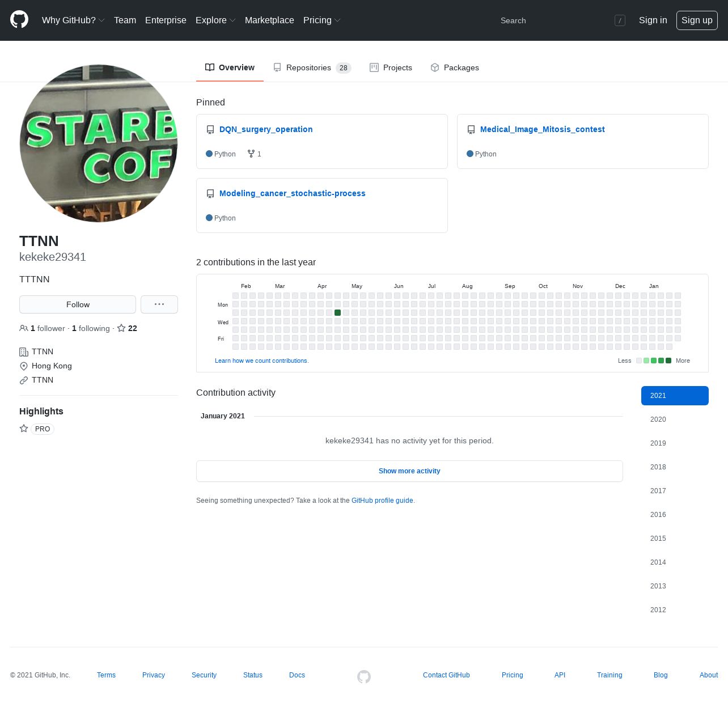
Task: Click the stars count star icon
Action: [x=121, y=328]
